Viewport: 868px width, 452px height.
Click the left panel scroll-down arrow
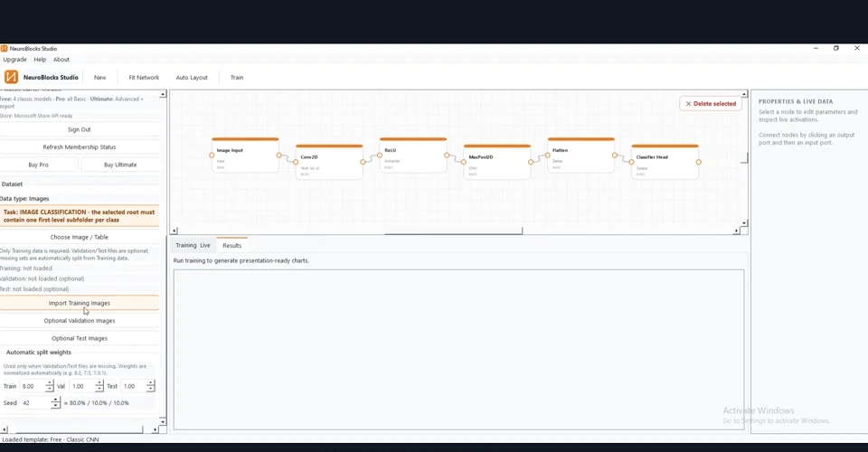[x=163, y=421]
